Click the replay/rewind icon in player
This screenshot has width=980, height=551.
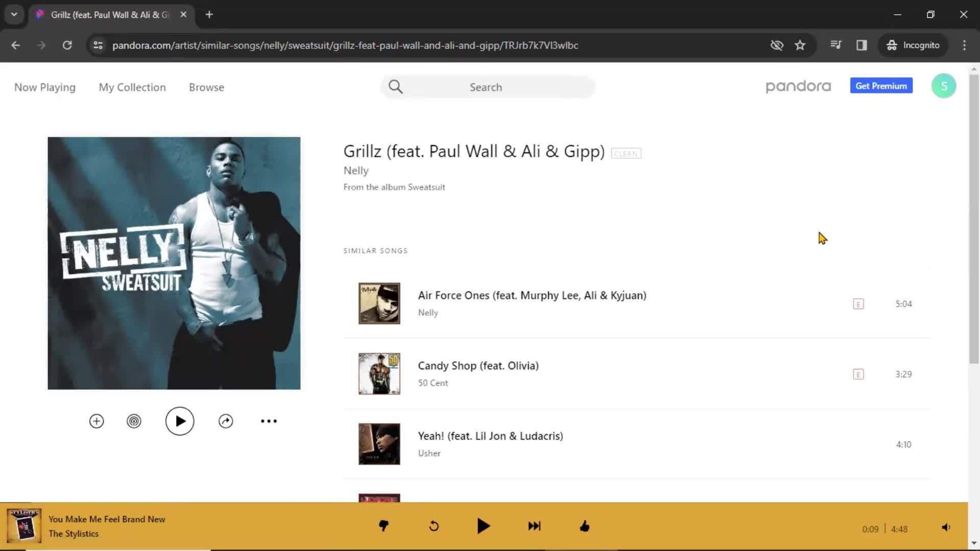434,526
